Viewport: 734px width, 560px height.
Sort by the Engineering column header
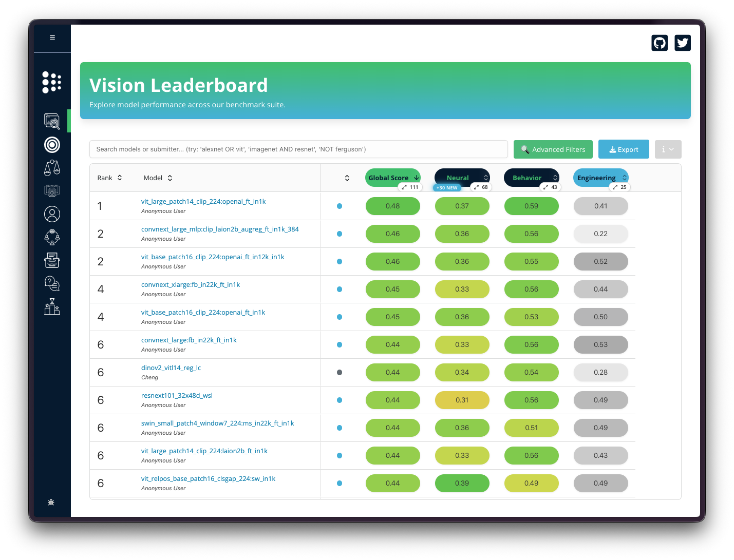[x=601, y=177]
